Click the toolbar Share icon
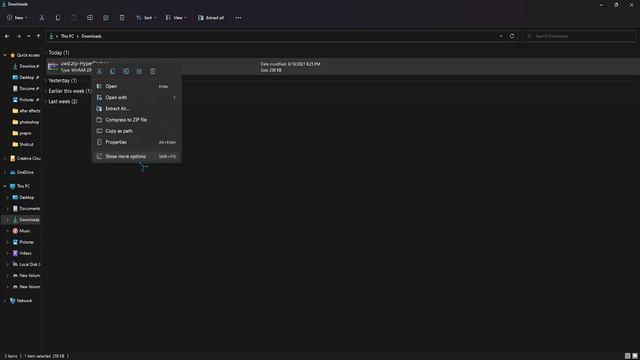Viewport: 640px width, 360px height. click(x=106, y=18)
